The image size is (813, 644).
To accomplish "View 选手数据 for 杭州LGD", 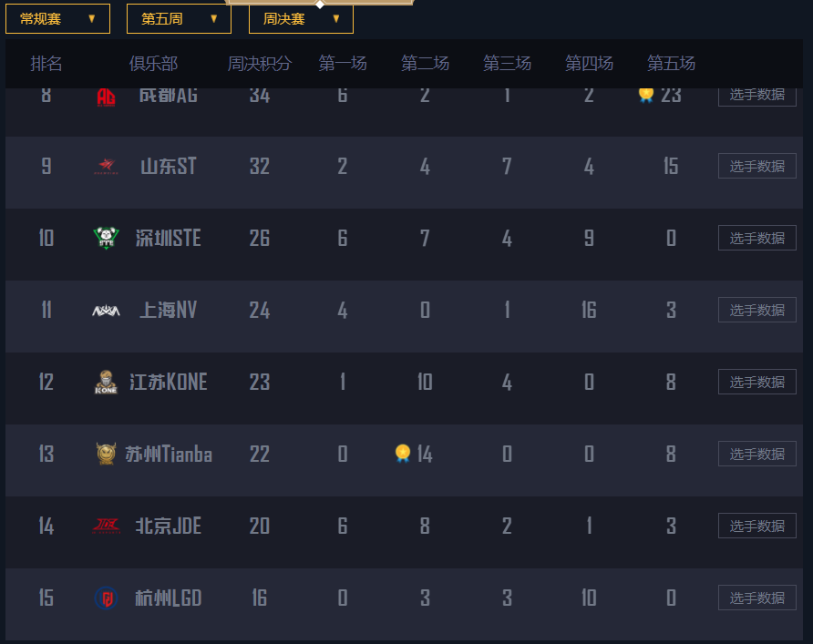I will point(757,598).
